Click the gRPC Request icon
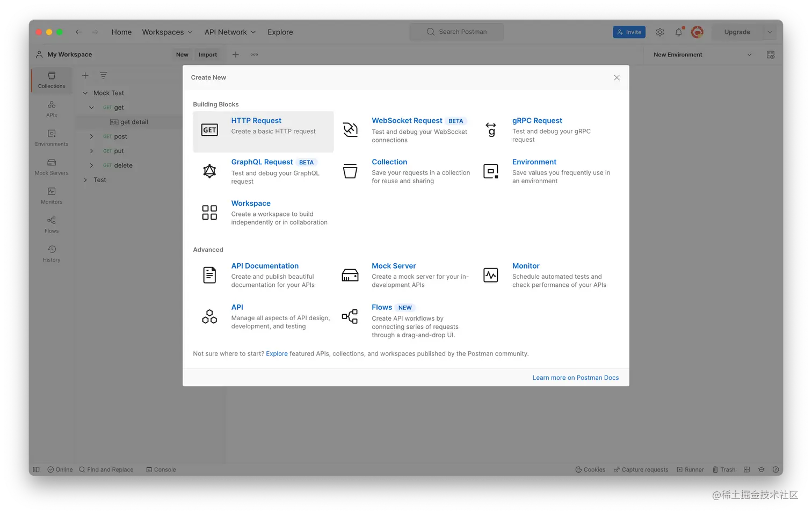Screen dimensions: 812x514 pos(491,129)
